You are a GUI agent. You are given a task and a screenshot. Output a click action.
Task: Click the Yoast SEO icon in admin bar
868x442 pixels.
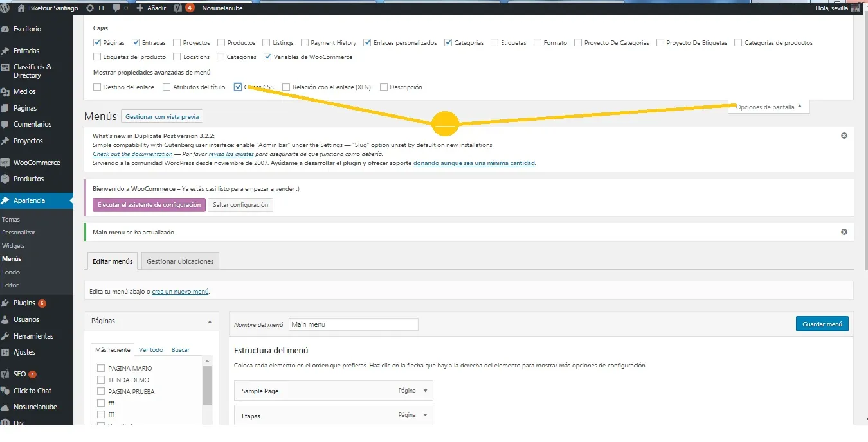(x=177, y=8)
